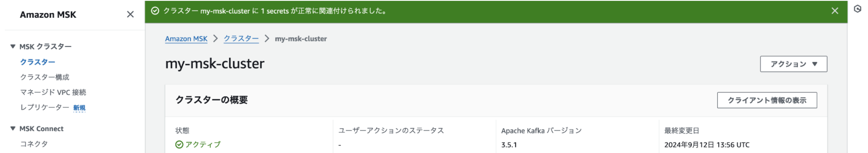Dismiss the green success notification banner
The image size is (868, 153).
[835, 11]
